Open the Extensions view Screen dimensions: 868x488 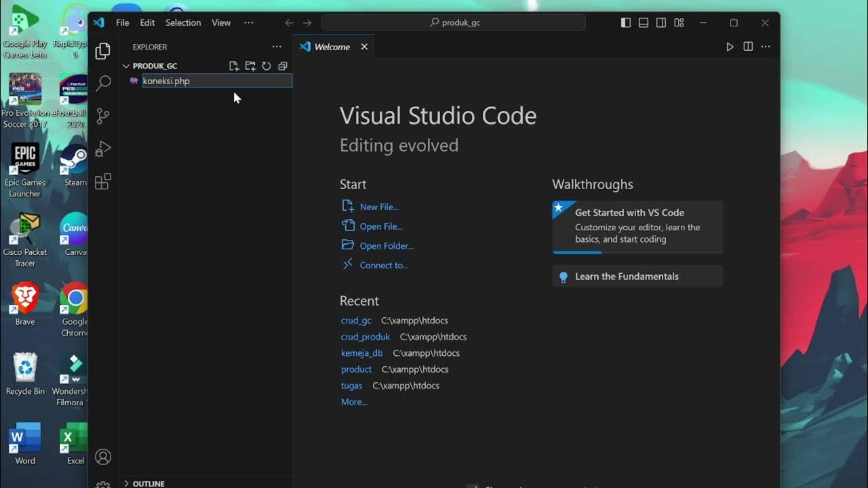pos(103,182)
